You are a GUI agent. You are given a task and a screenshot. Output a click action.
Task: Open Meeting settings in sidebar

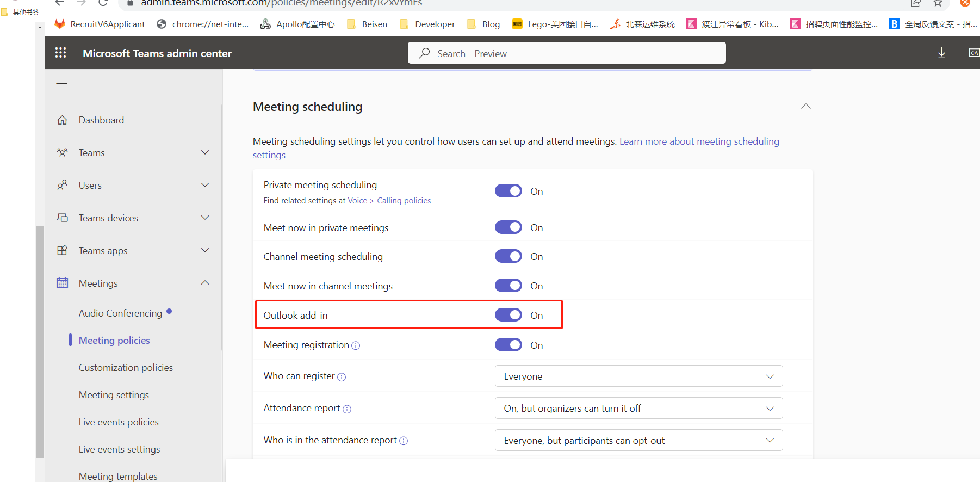[x=114, y=395]
